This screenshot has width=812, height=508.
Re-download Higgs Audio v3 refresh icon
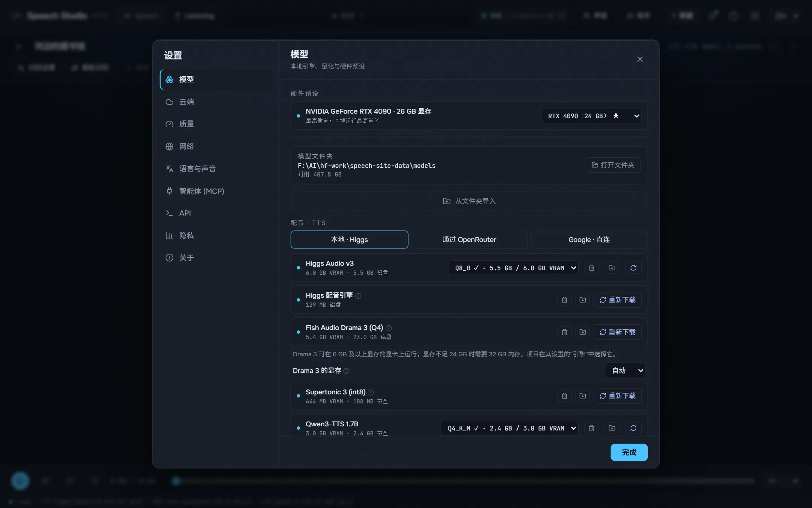(x=633, y=268)
